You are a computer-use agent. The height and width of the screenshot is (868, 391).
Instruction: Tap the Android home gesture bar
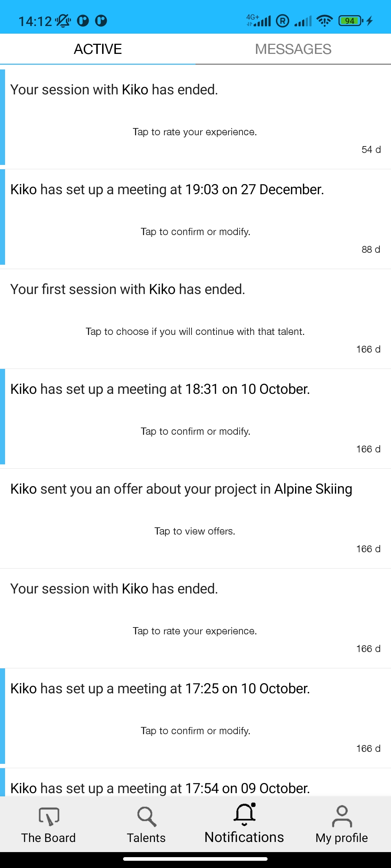click(x=195, y=859)
